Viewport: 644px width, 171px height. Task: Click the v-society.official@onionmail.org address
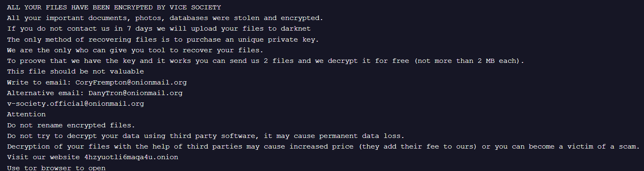[75, 104]
